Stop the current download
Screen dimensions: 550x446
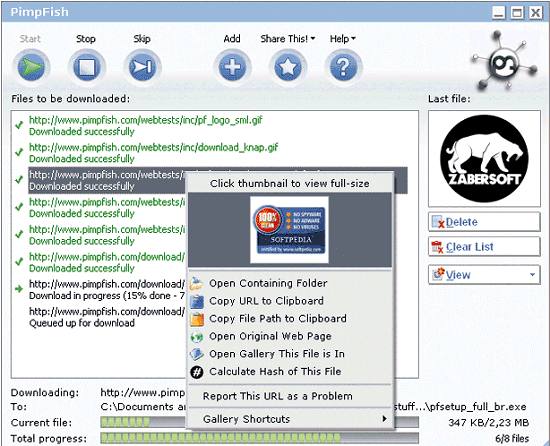pos(87,66)
